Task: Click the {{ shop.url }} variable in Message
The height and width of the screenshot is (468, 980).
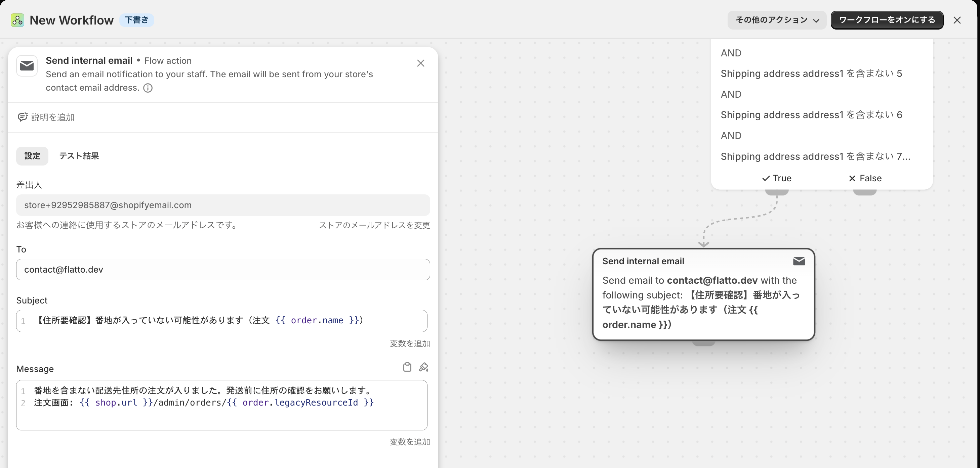Action: click(x=116, y=403)
